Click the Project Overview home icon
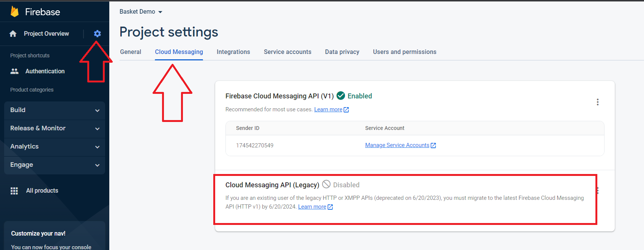Screen dimensions: 644x250 pos(13,34)
